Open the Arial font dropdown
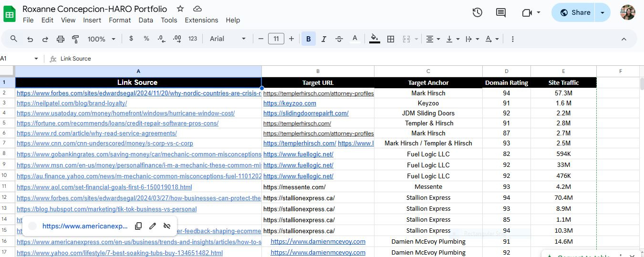Screen dimensions: 644x257 point(228,39)
